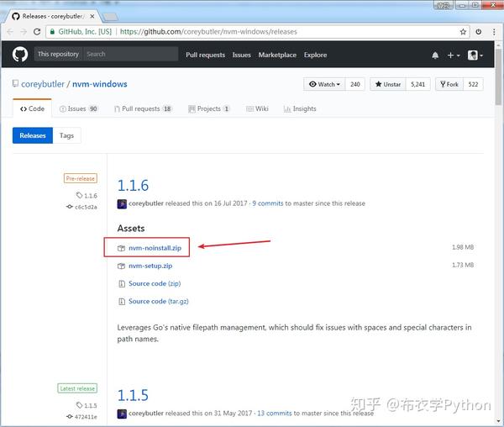
Task: Open the Watch dropdown button
Action: click(324, 84)
